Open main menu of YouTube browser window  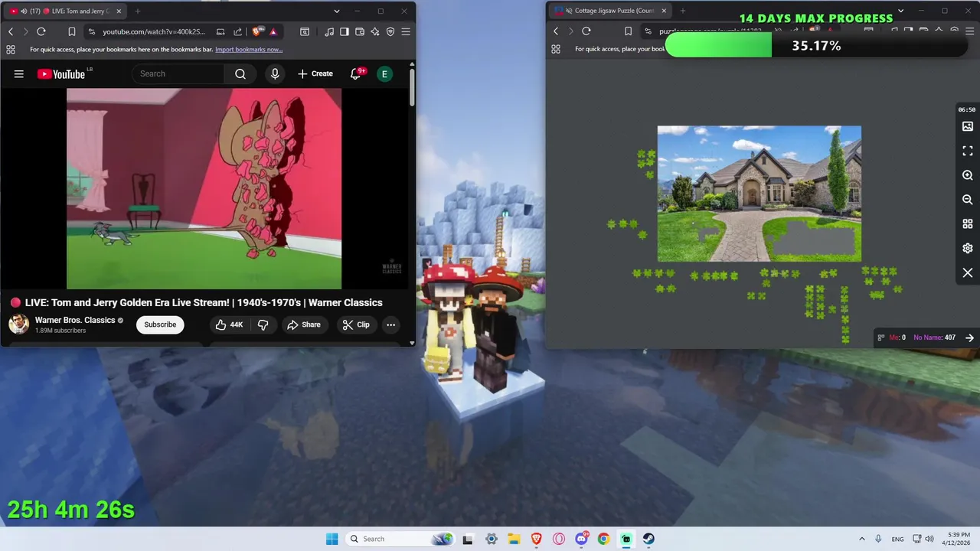click(406, 31)
